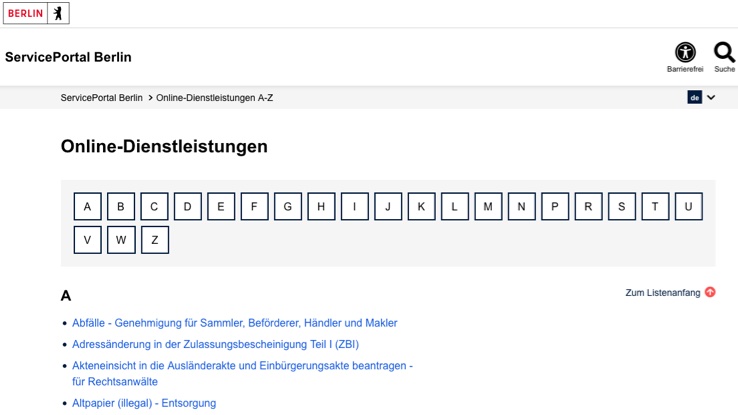Select letter S in the alphabet index

pyautogui.click(x=621, y=207)
